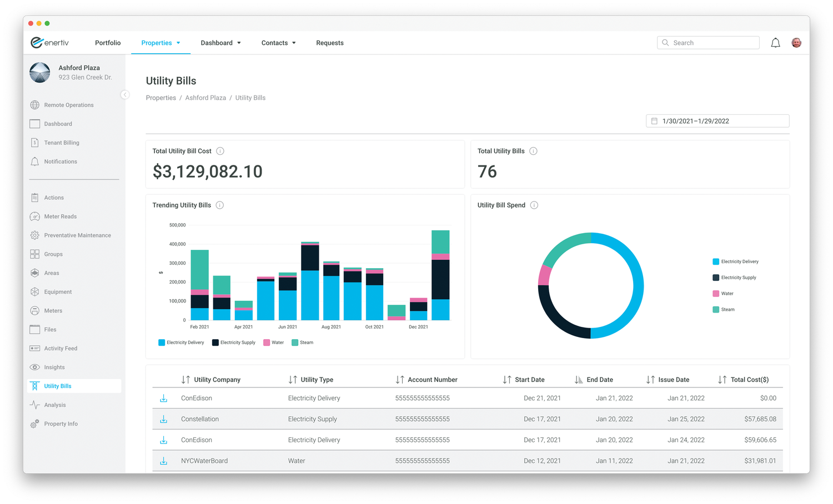
Task: Open the date range picker 1/30/2021–1/29/2022
Action: click(x=717, y=121)
